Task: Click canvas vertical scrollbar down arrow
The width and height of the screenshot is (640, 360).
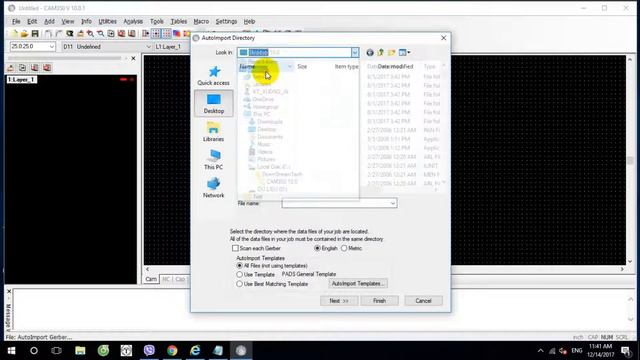Action: [630, 262]
